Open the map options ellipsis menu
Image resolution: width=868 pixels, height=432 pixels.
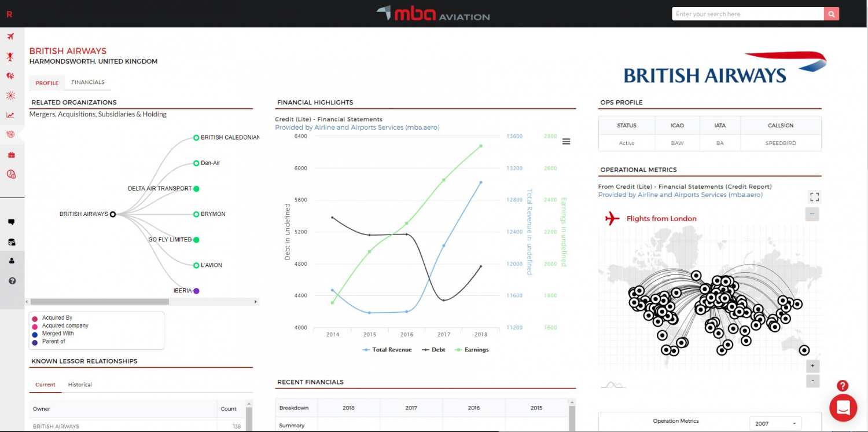coord(812,214)
